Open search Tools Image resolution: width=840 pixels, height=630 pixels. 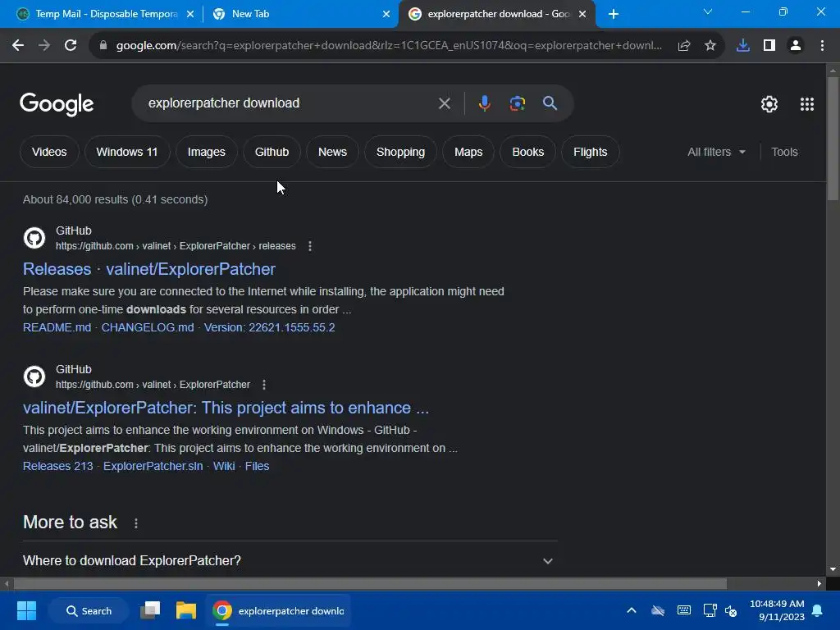[784, 152]
